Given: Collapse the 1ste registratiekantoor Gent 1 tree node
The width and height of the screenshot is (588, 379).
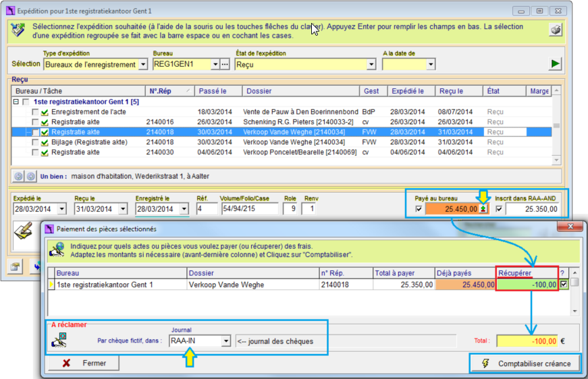Looking at the screenshot, I should coord(16,102).
